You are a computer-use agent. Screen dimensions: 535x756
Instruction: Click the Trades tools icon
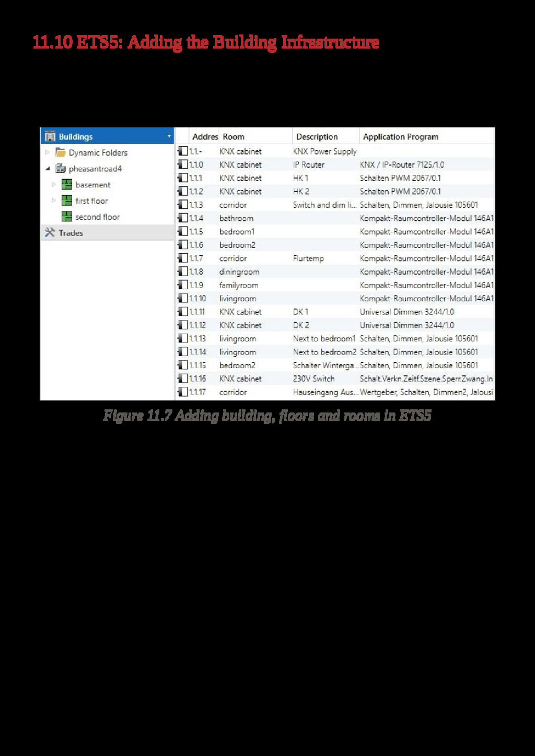[50, 233]
